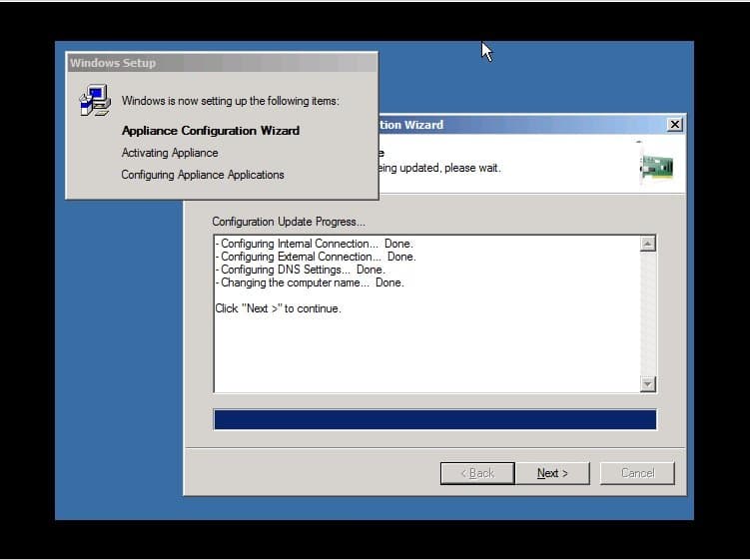Click the 'Configuration Update Progress...' label
This screenshot has width=750, height=560.
coord(289,222)
